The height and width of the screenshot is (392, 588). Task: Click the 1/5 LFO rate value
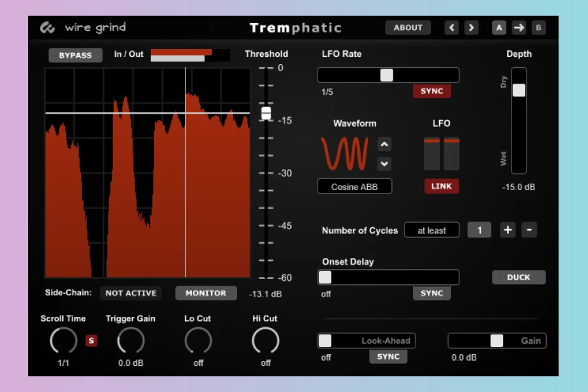[x=327, y=92]
